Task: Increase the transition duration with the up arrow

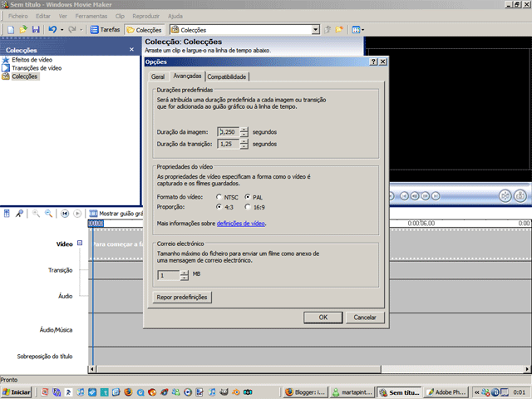Action: 244,141
